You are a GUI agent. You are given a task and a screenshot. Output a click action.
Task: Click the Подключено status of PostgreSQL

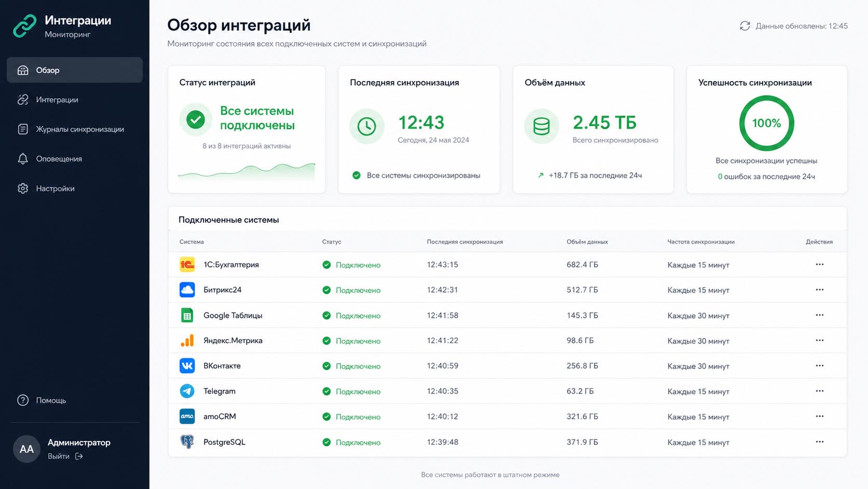pos(351,442)
